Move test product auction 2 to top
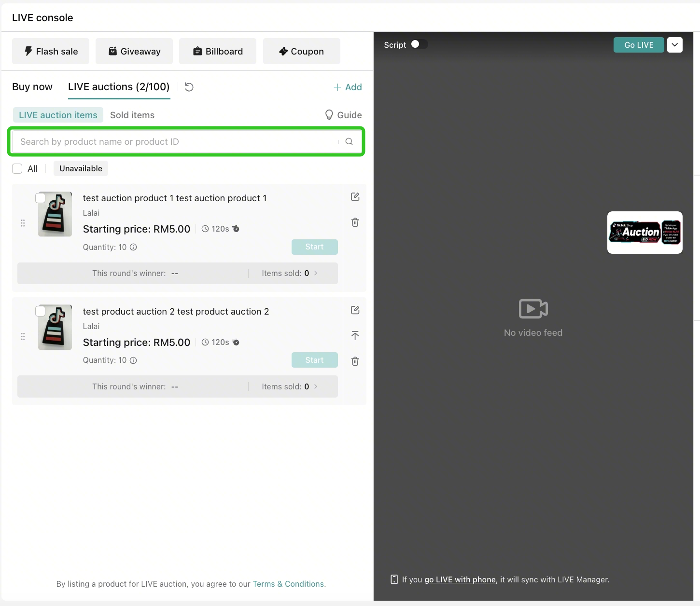The image size is (700, 606). tap(355, 336)
